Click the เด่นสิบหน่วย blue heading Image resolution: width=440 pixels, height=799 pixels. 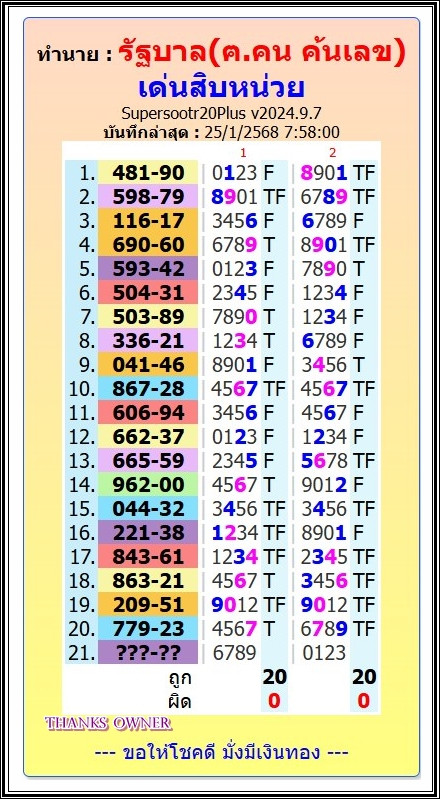[x=221, y=88]
